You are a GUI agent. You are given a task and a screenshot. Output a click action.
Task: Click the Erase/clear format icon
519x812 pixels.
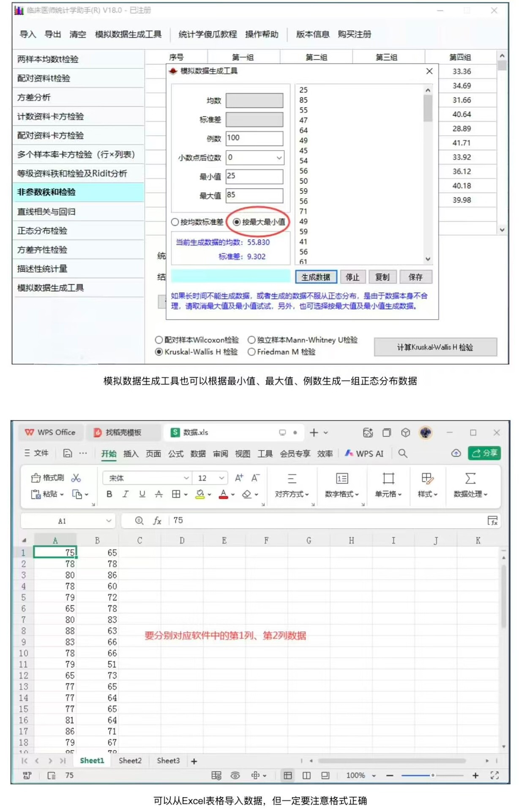click(x=247, y=494)
